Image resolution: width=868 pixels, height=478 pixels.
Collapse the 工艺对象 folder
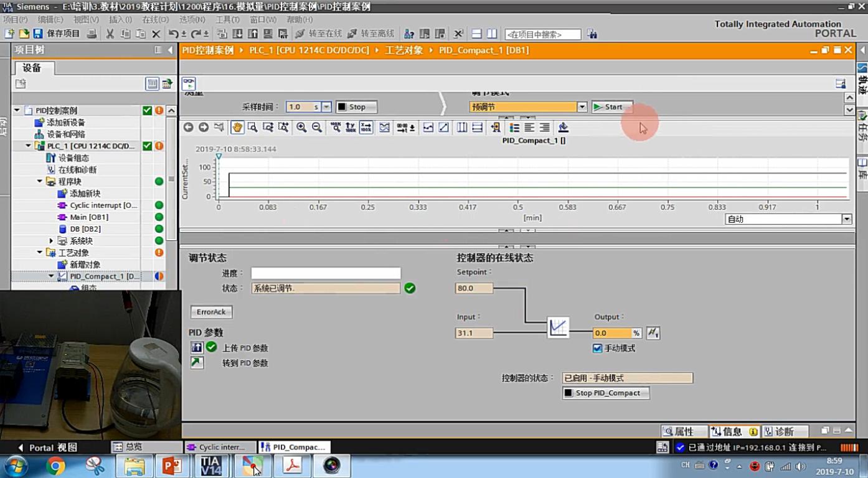[x=40, y=252]
